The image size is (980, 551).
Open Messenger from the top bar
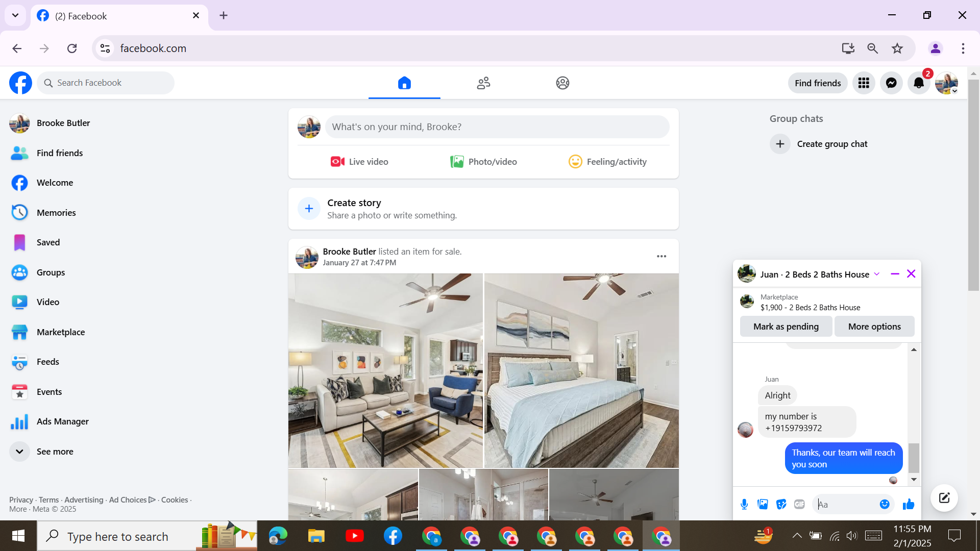[891, 83]
